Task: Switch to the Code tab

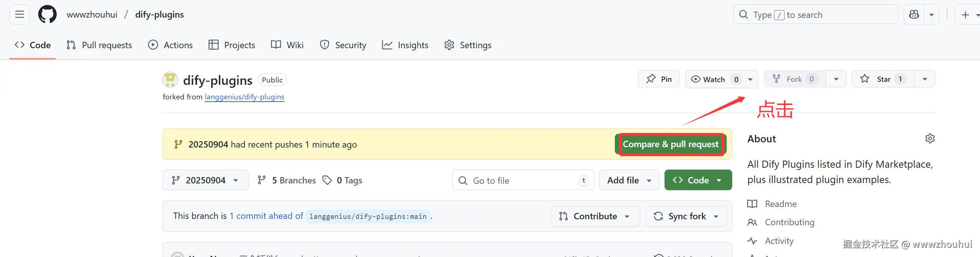Action: 33,45
